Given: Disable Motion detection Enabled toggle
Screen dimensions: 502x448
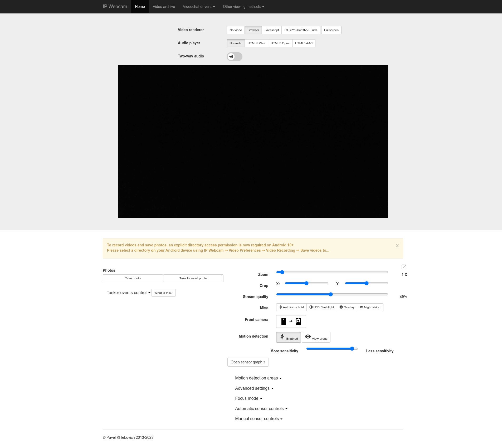Looking at the screenshot, I should (x=288, y=337).
